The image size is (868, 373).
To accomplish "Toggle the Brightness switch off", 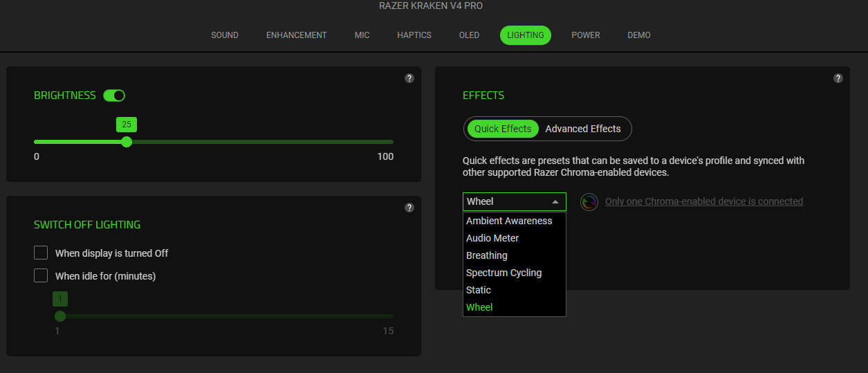I will tap(114, 95).
